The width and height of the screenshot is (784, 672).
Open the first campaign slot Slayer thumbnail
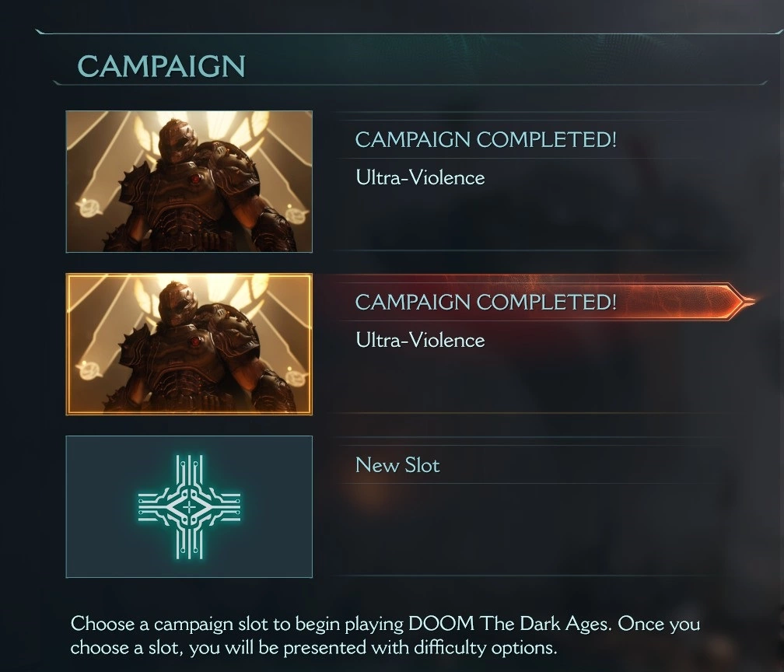189,181
